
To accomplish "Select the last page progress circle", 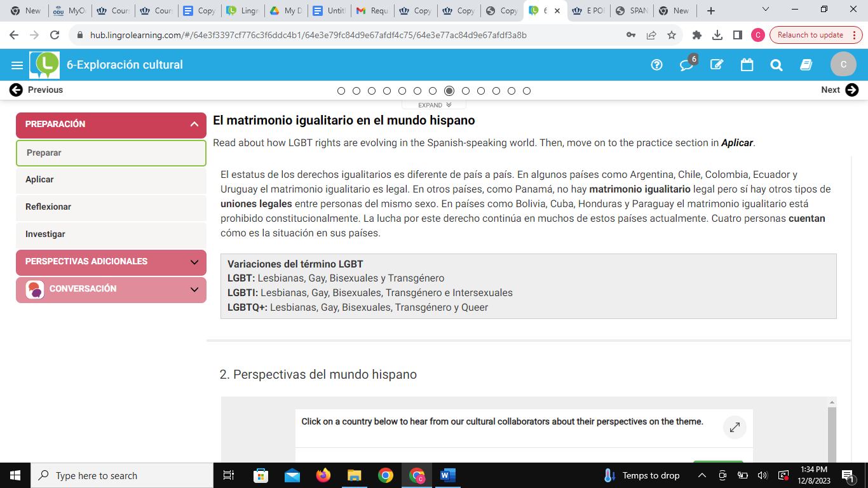I will click(x=527, y=91).
